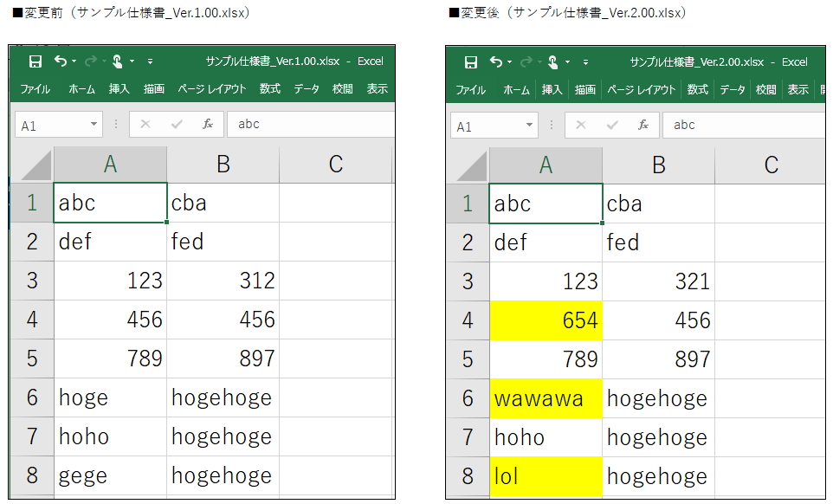
Task: Select yellow cell containing wawawa
Action: tap(546, 398)
